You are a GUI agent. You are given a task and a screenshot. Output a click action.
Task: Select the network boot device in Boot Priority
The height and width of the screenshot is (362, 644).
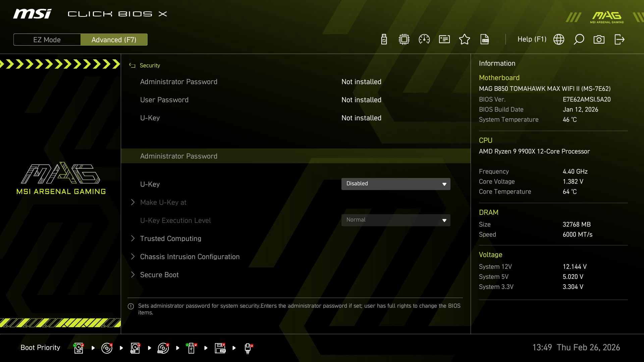pyautogui.click(x=248, y=348)
